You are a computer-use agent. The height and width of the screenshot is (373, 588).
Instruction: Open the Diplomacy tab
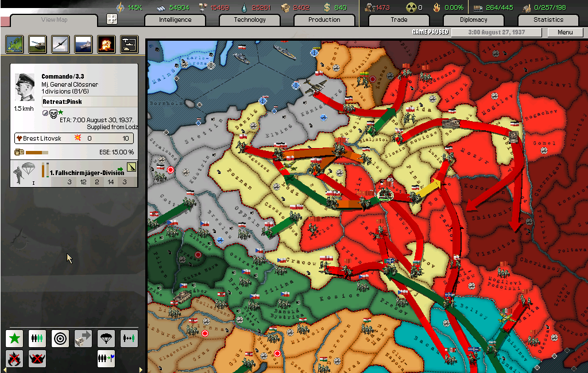click(474, 20)
